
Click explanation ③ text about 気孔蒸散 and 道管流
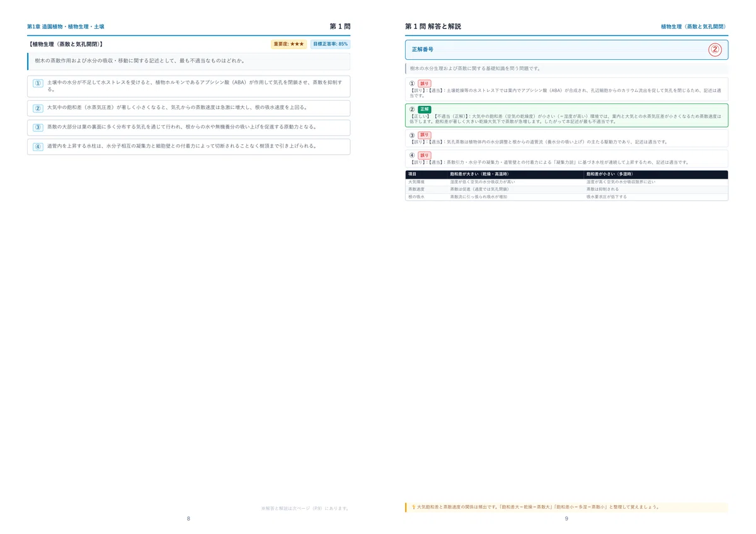point(539,142)
